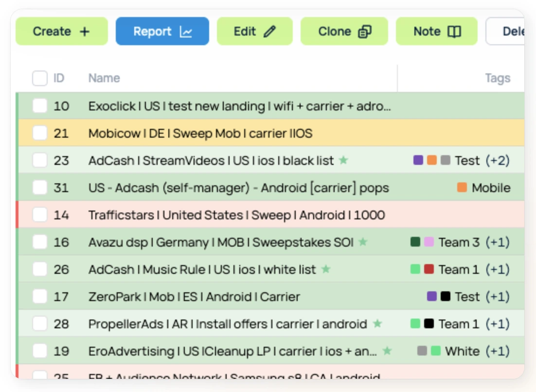The image size is (536, 392).
Task: Check the box for campaign ID 19
Action: [x=40, y=351]
